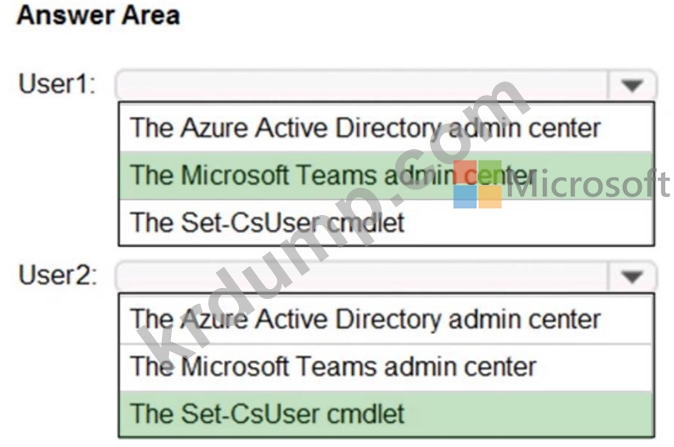Expand the User2 dropdown arrow
The height and width of the screenshot is (447, 674).
tap(631, 277)
